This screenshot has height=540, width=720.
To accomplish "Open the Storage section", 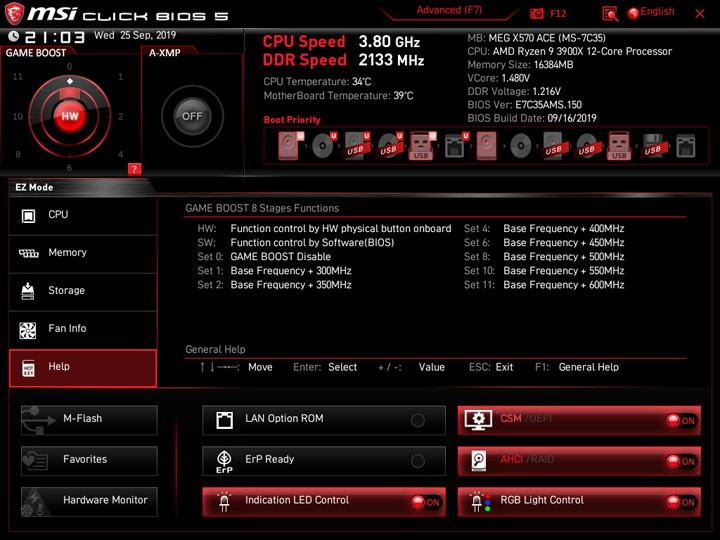I will [83, 292].
